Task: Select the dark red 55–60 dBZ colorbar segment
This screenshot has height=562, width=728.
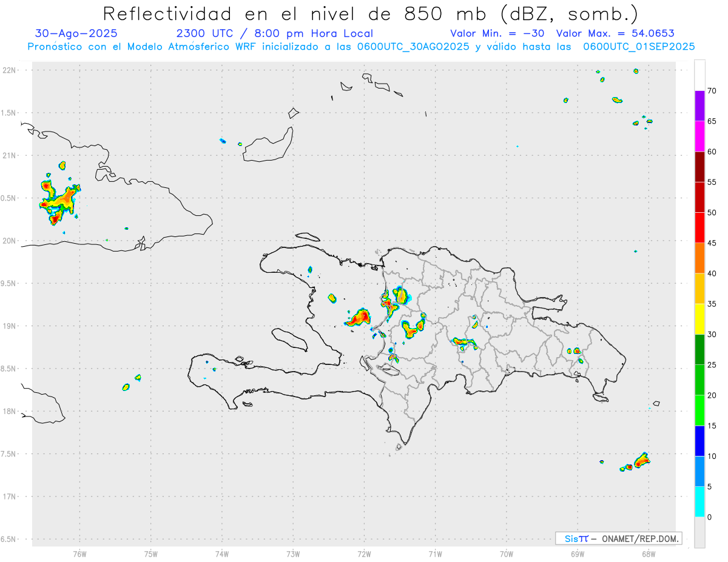Action: pyautogui.click(x=699, y=167)
